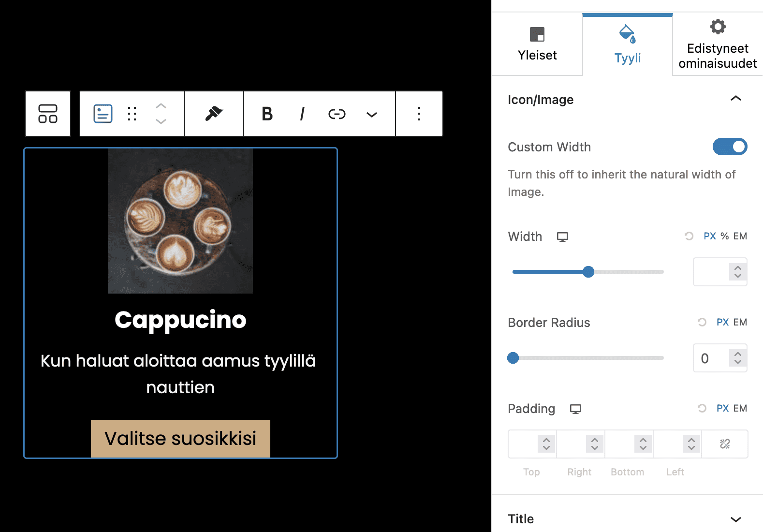Viewport: 763px width, 532px height.
Task: Reset the Width value
Action: pyautogui.click(x=689, y=236)
